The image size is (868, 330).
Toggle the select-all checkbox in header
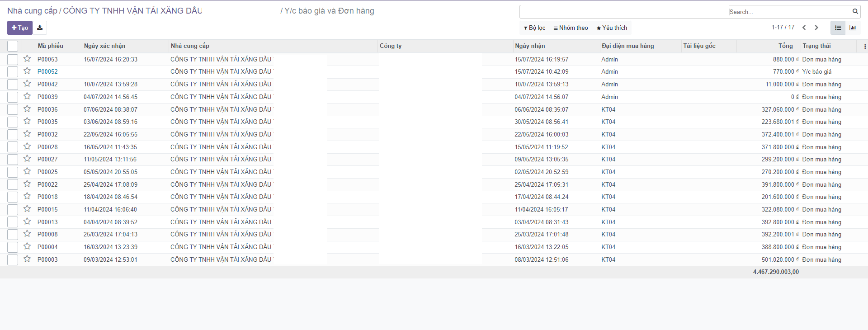click(x=13, y=46)
